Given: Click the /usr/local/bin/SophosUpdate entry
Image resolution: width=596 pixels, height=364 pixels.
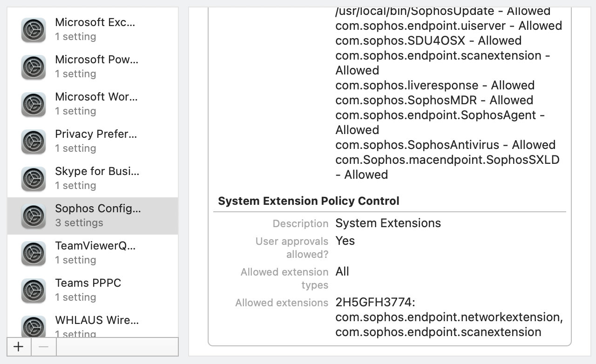Looking at the screenshot, I should 443,11.
